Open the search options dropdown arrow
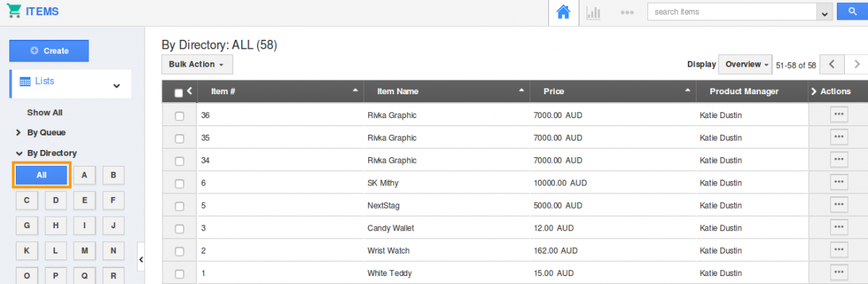868x284 pixels. 825,12
